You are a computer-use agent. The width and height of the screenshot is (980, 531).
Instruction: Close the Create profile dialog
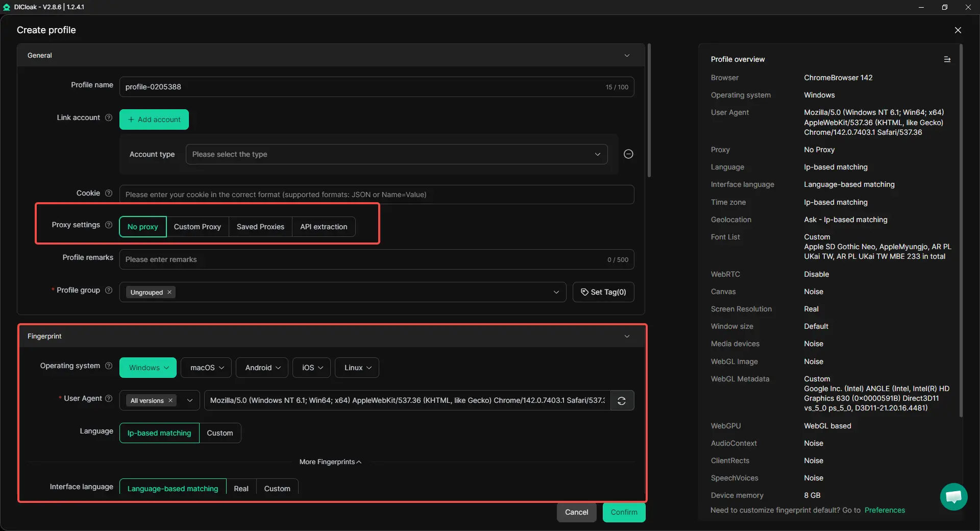pos(958,30)
